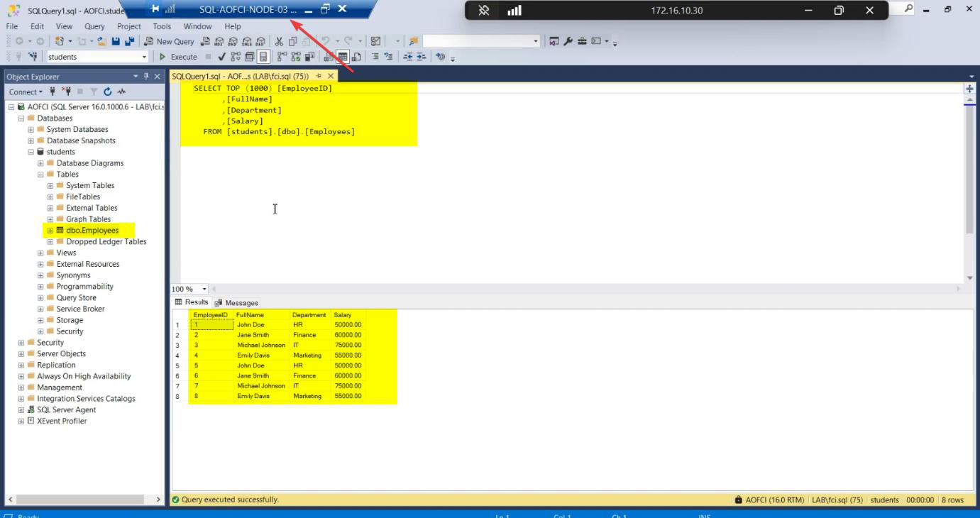
Task: Open the Project menu
Action: (129, 26)
